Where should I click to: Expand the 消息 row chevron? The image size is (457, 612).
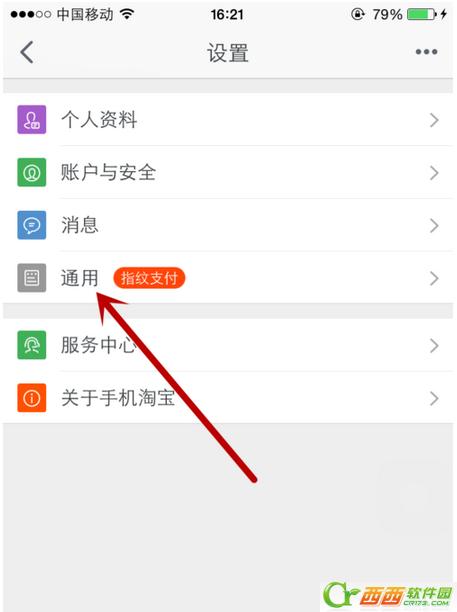click(434, 226)
